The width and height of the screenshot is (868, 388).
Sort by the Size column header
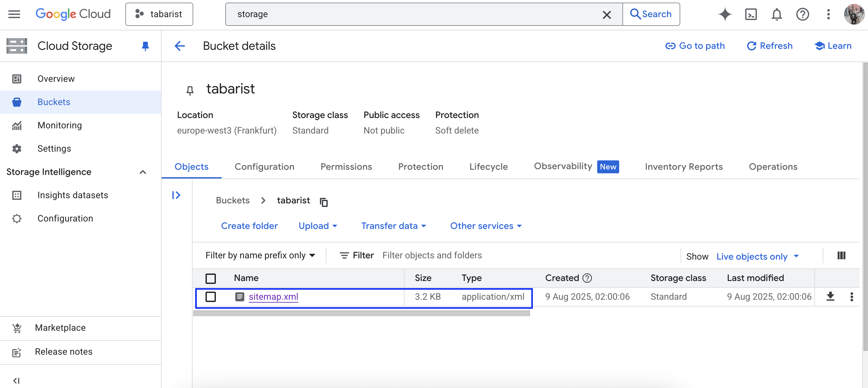423,278
